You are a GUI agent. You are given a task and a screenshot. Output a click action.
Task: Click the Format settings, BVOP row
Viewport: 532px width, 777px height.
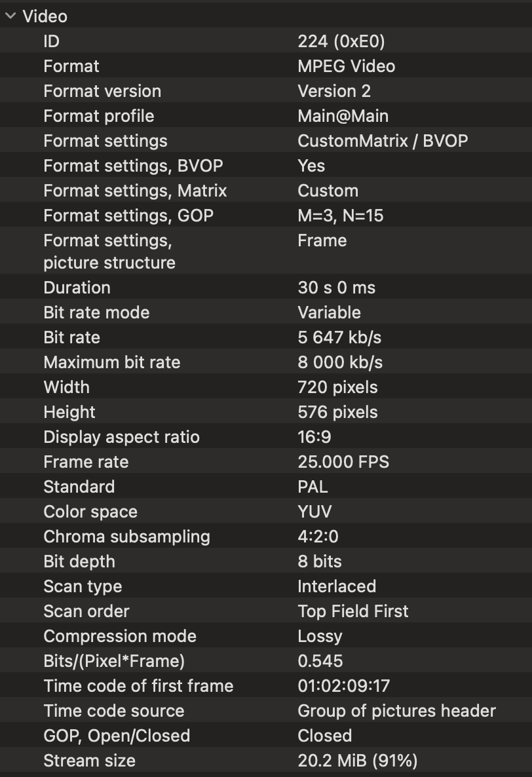[262, 166]
